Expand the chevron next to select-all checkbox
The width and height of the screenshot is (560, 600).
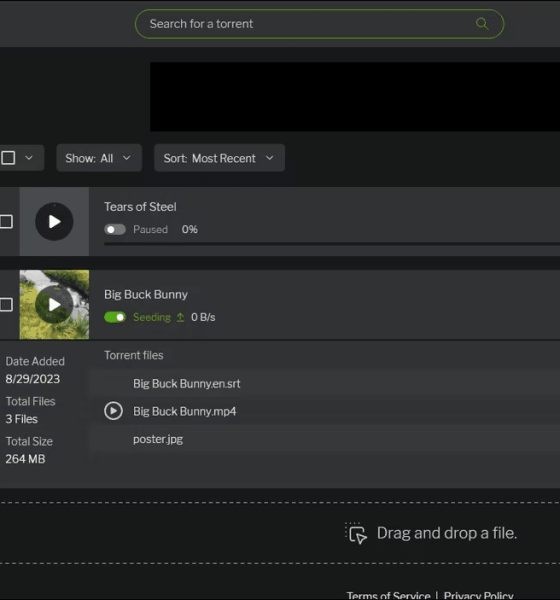click(x=29, y=158)
